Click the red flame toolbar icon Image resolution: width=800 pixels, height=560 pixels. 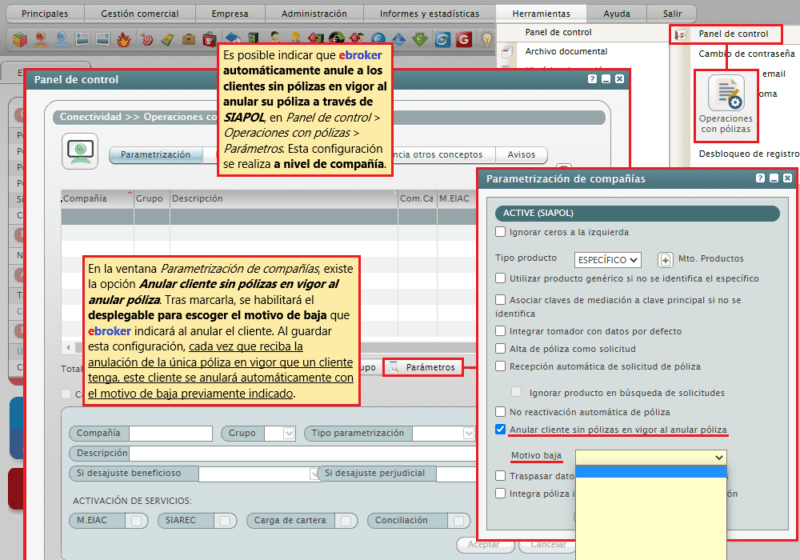click(123, 39)
